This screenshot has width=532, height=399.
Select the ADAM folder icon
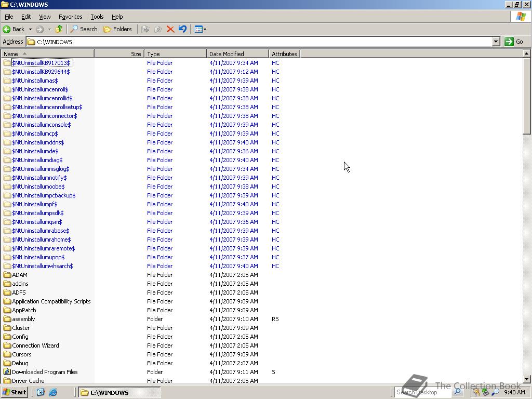(7, 274)
